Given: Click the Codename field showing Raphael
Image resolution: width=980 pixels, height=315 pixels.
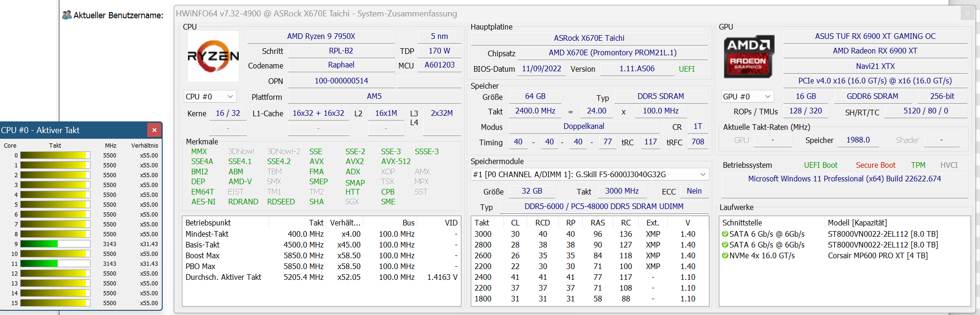Looking at the screenshot, I should click(x=341, y=65).
